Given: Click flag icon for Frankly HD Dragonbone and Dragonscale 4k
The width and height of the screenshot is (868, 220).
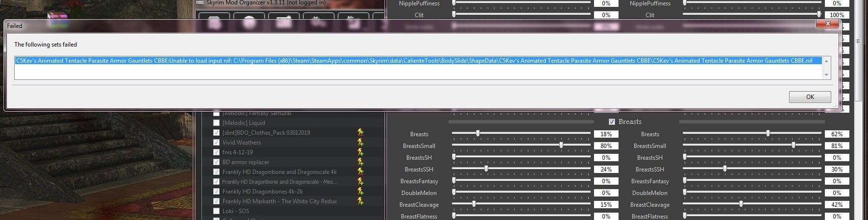Looking at the screenshot, I should (360, 171).
